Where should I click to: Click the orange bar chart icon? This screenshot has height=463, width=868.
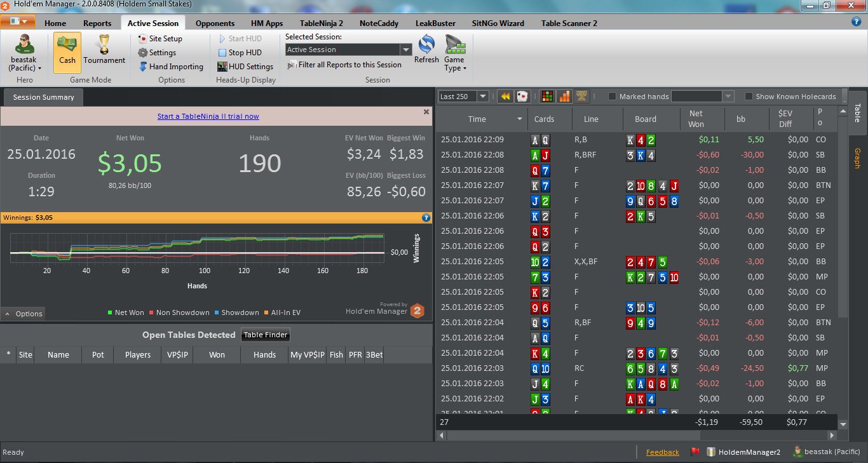(x=564, y=97)
